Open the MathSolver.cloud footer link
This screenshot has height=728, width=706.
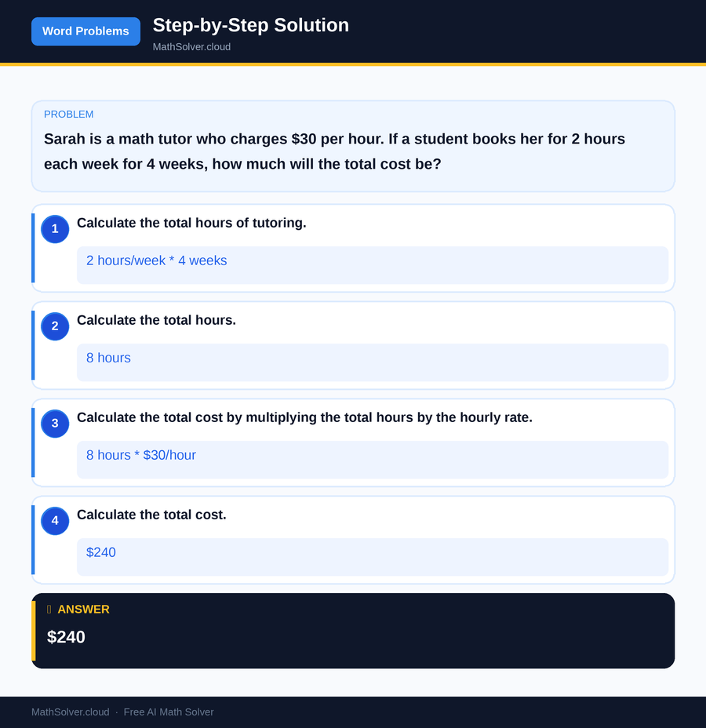click(70, 712)
